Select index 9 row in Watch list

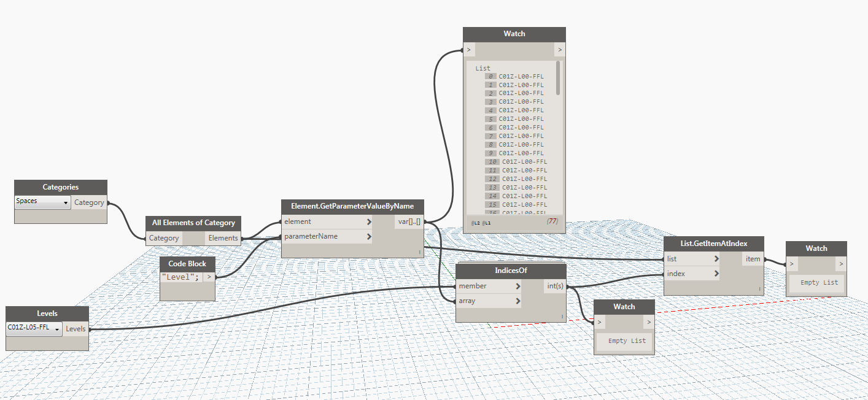(514, 153)
